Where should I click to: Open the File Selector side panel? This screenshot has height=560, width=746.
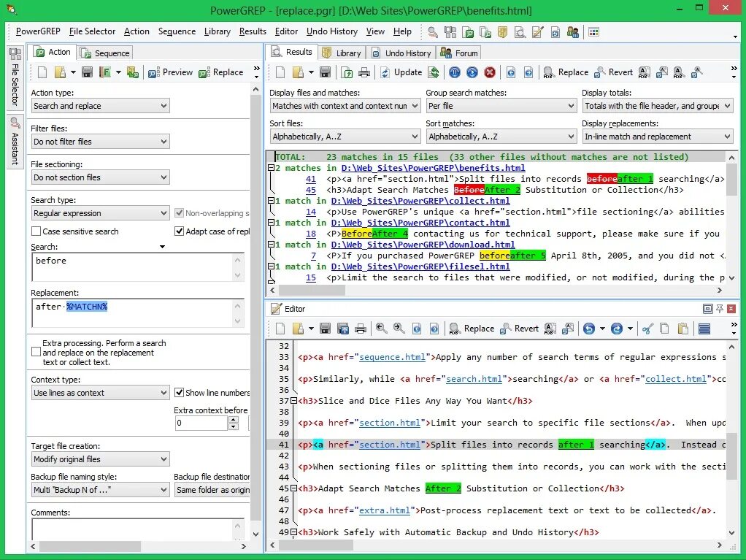15,77
